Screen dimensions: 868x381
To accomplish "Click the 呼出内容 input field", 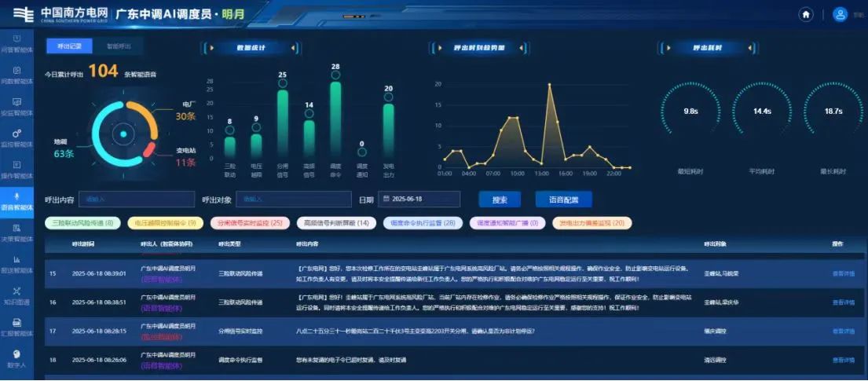I will click(136, 200).
